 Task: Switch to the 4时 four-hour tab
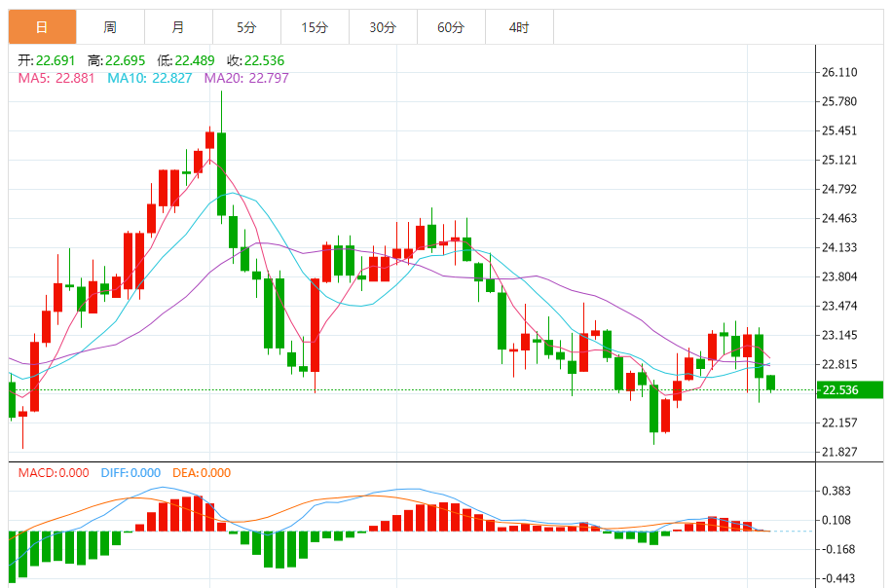(519, 27)
